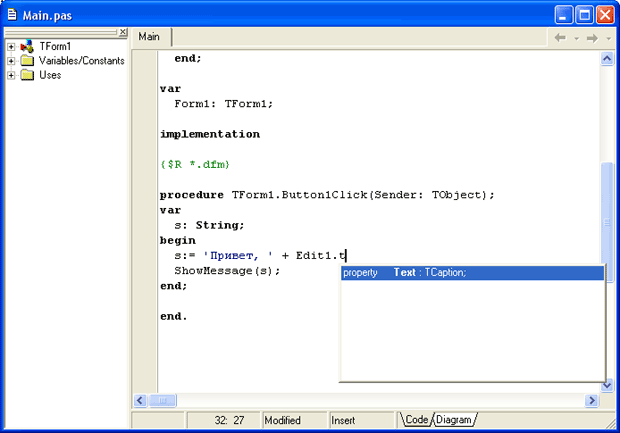The height and width of the screenshot is (433, 620).
Task: Close the Main.pas window
Action: (x=605, y=15)
